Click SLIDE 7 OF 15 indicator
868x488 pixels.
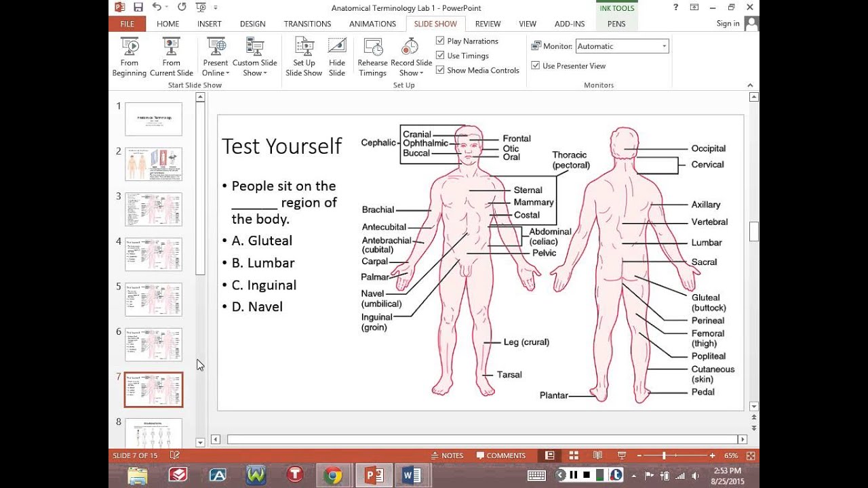pos(136,455)
